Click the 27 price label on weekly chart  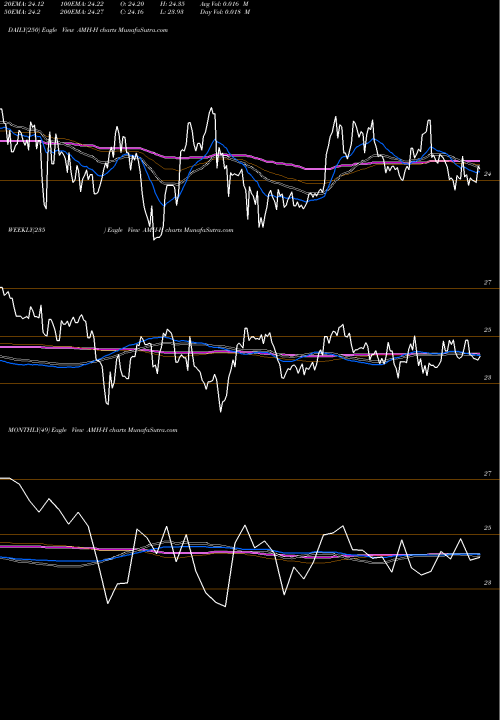pyautogui.click(x=488, y=283)
